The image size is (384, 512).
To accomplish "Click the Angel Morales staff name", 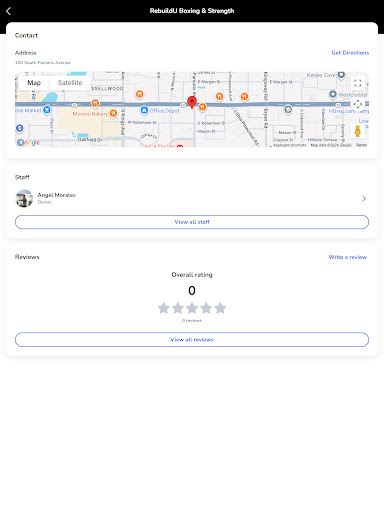I will tap(56, 195).
